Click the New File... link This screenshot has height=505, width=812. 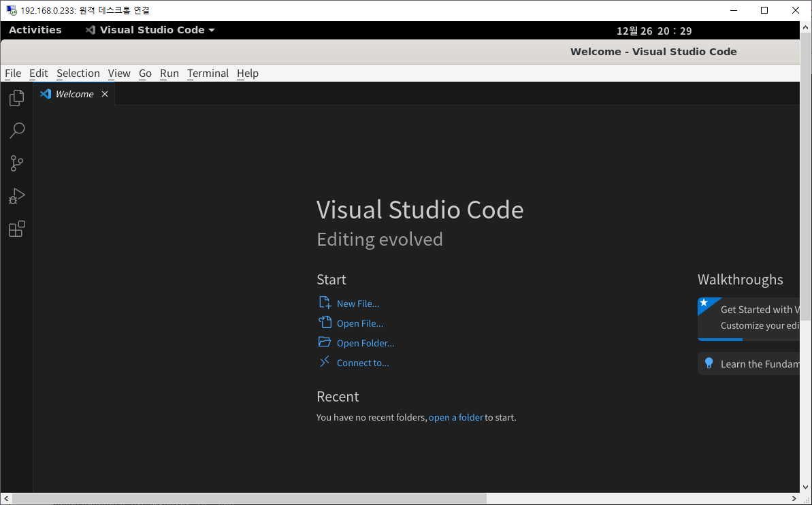[x=358, y=304]
